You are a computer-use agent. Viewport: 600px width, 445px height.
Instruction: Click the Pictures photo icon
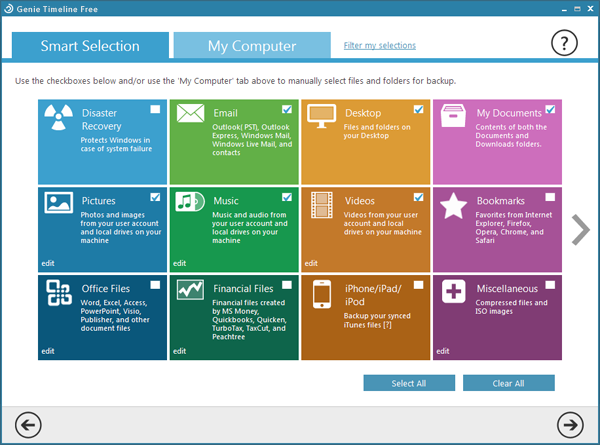59,202
